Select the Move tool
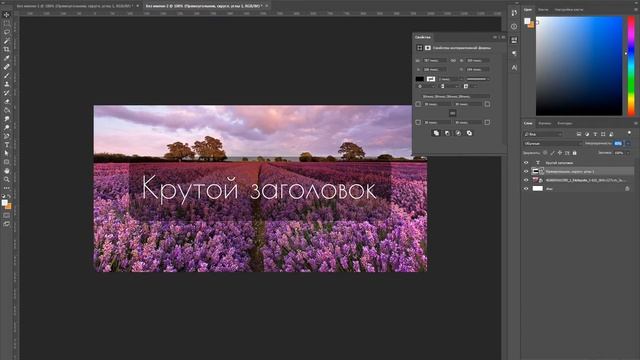Screen dimensions: 640x360 [7, 15]
